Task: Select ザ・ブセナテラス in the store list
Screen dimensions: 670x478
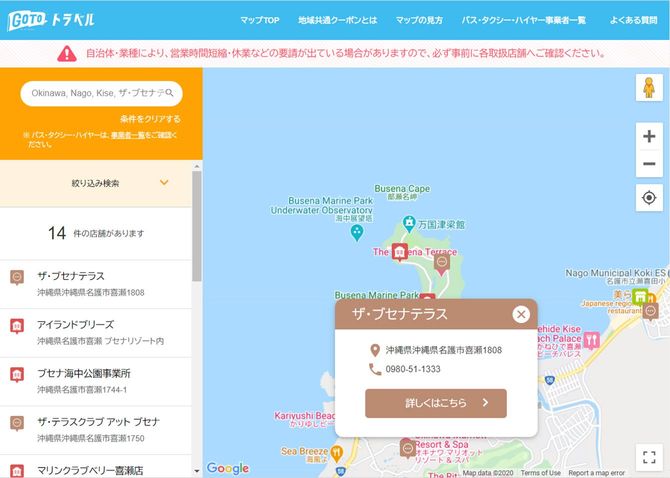Action: (x=96, y=284)
